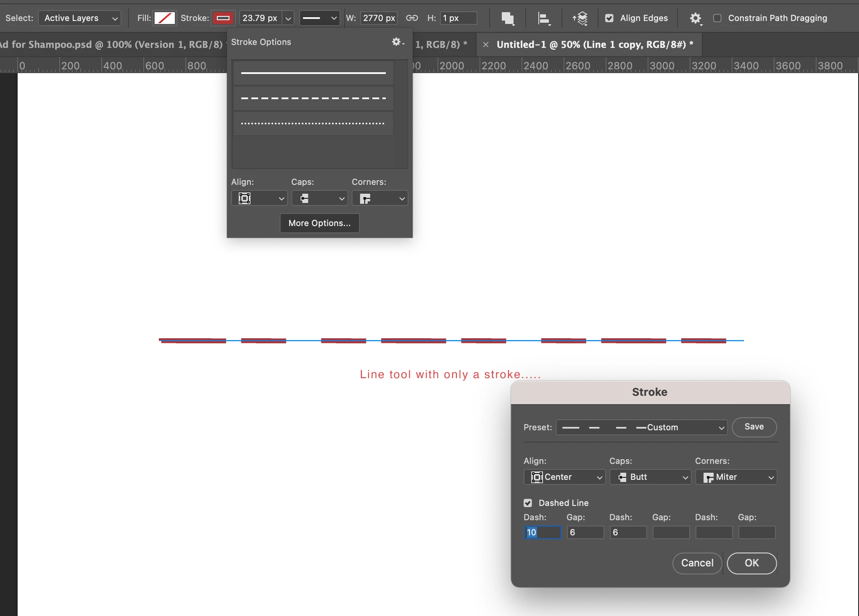Uncheck the Dashed Line checkbox

(528, 503)
